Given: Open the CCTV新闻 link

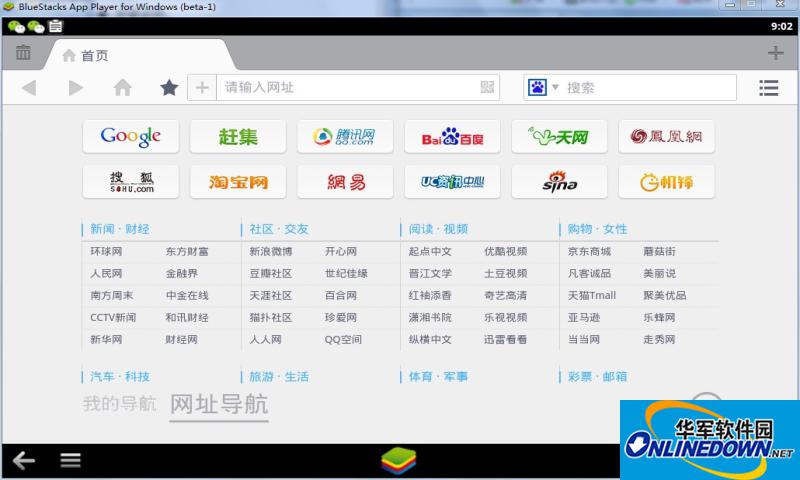Looking at the screenshot, I should pyautogui.click(x=113, y=317).
